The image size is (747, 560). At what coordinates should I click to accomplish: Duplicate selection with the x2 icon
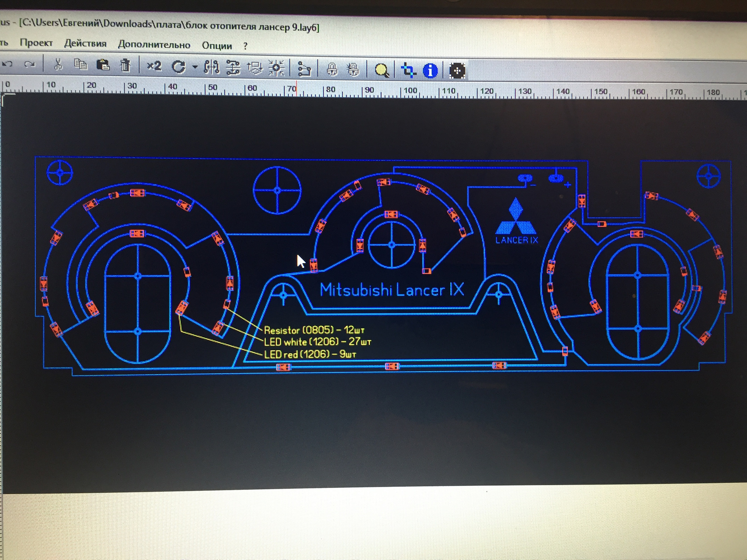pyautogui.click(x=154, y=66)
